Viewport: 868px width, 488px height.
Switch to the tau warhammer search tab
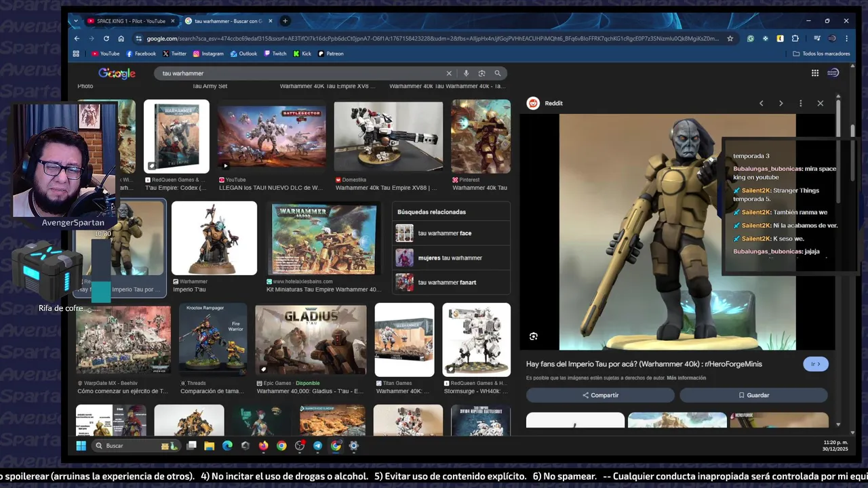pos(227,21)
